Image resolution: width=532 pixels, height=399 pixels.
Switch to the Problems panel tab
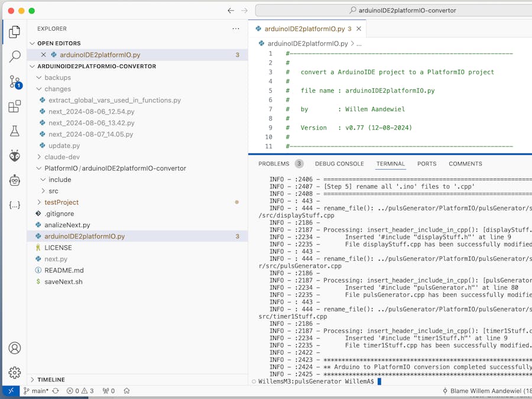(274, 164)
